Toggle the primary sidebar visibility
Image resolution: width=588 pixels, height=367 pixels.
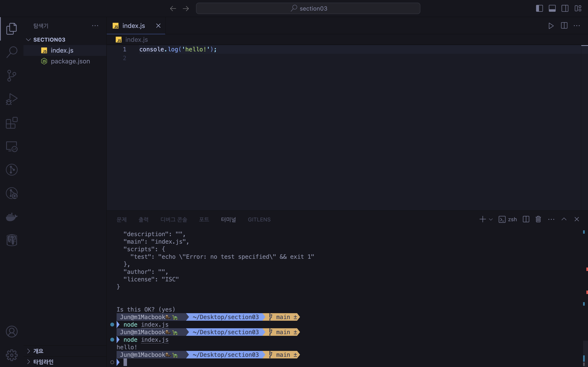point(539,8)
